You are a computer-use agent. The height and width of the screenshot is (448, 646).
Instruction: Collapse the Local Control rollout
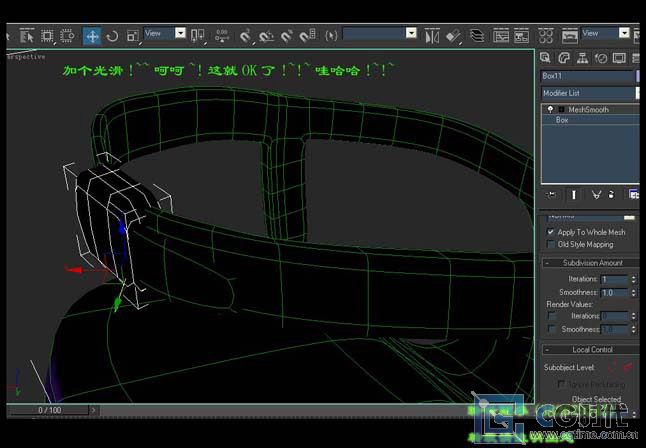[593, 350]
